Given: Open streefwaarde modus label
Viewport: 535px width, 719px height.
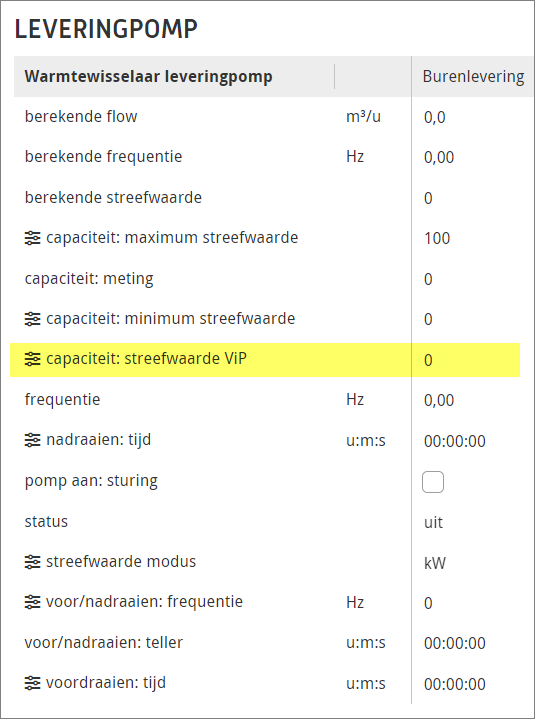Looking at the screenshot, I should pyautogui.click(x=121, y=562).
